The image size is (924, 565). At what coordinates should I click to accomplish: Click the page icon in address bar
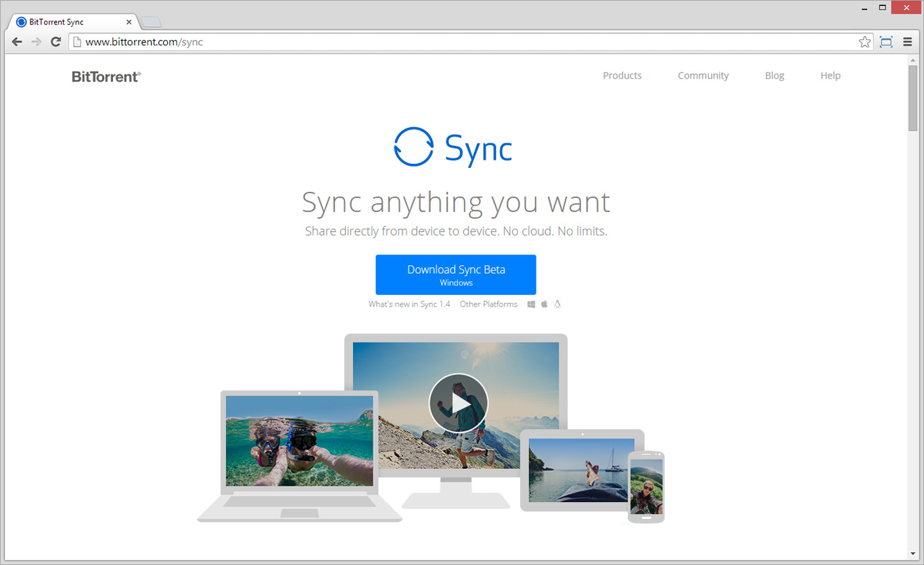pos(77,42)
